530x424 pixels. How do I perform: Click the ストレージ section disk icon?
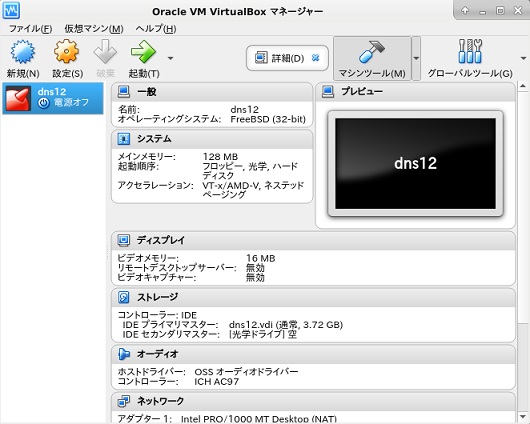point(123,297)
